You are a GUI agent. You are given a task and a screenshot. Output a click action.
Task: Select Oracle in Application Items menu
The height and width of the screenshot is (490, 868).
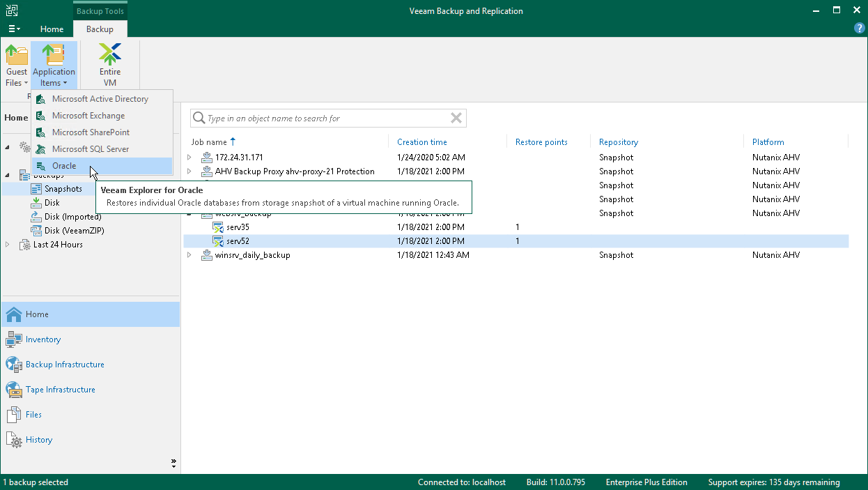[102, 166]
